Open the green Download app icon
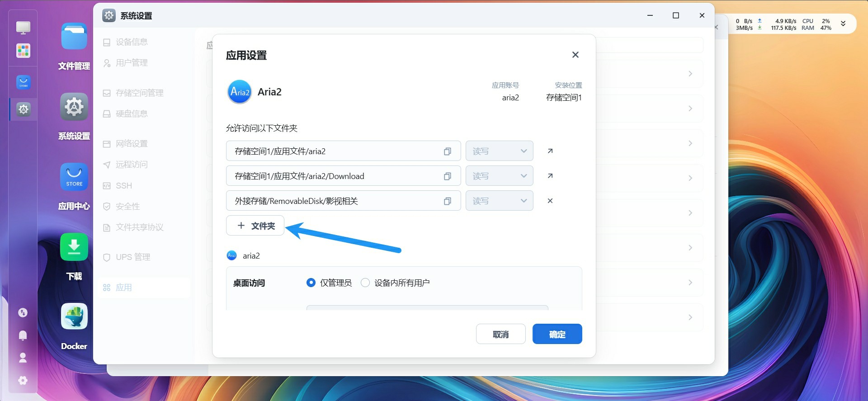The image size is (868, 401). [x=74, y=247]
